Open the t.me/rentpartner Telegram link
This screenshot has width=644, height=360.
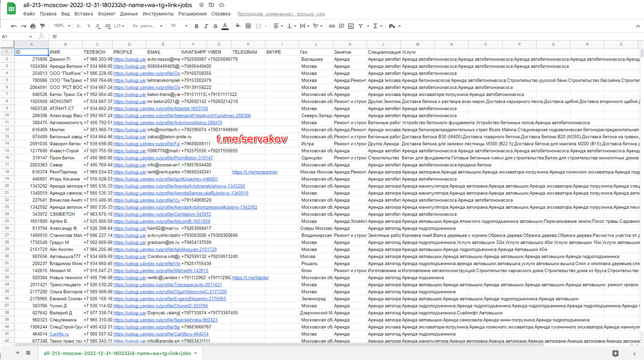point(255,172)
